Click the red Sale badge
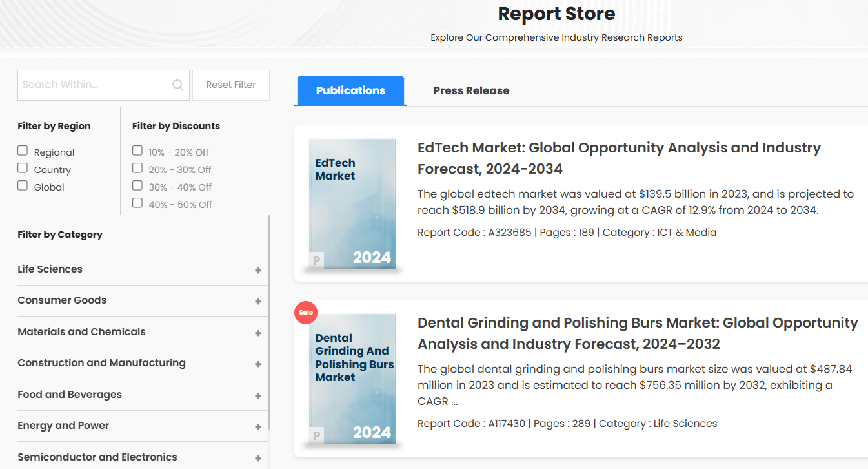Viewport: 868px width, 469px height. coord(306,312)
